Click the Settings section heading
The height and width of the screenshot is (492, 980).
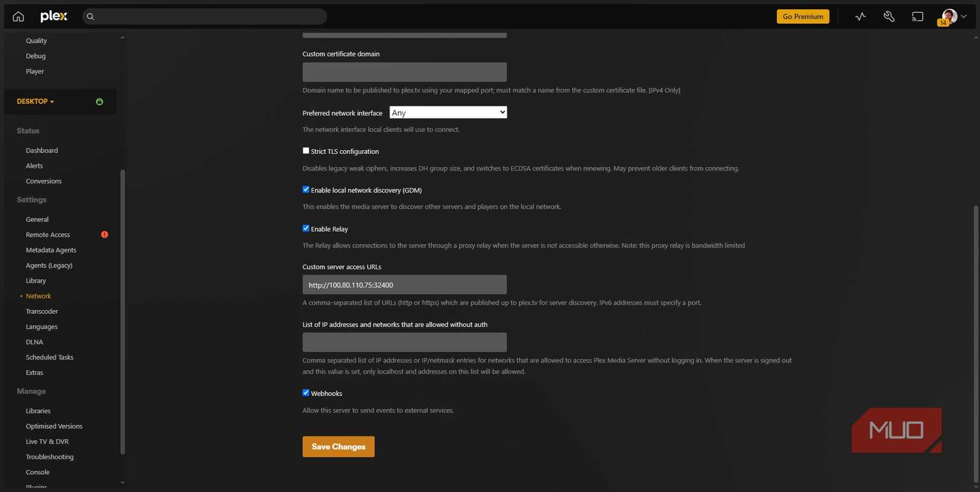pyautogui.click(x=31, y=200)
